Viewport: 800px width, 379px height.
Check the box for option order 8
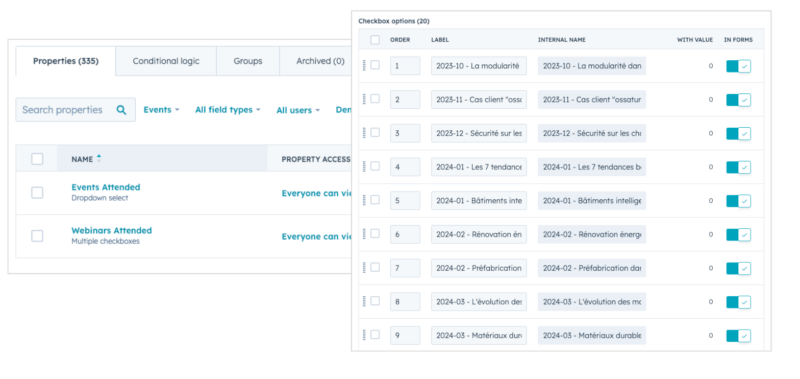pos(375,300)
